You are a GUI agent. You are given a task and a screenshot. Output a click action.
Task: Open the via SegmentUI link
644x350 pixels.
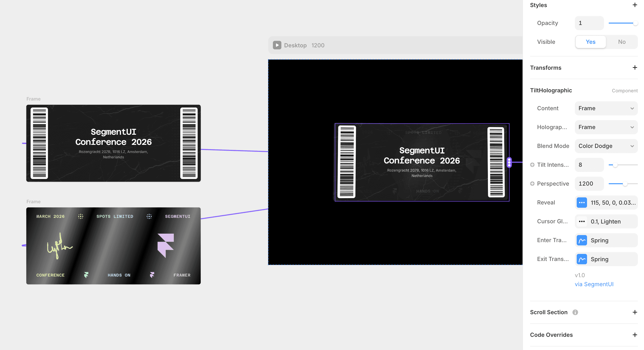(594, 284)
